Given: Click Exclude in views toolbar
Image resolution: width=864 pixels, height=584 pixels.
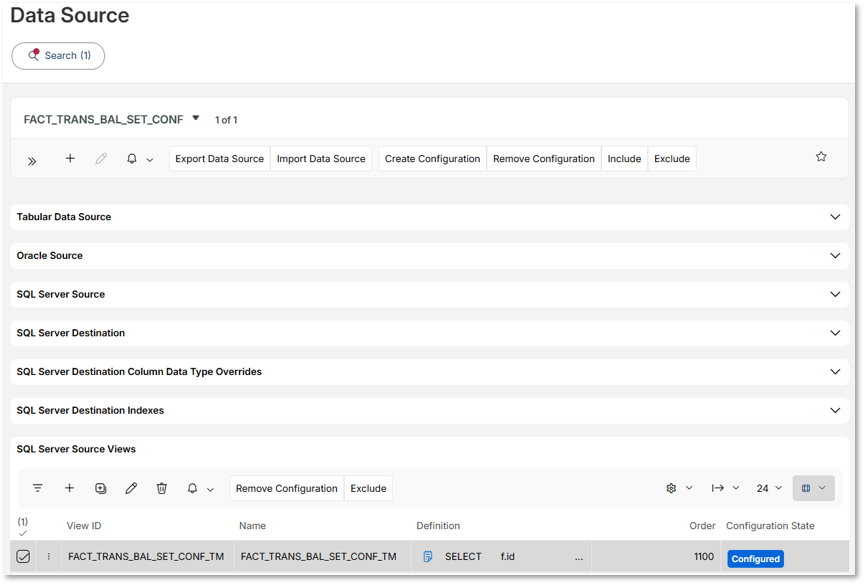Looking at the screenshot, I should (x=368, y=489).
